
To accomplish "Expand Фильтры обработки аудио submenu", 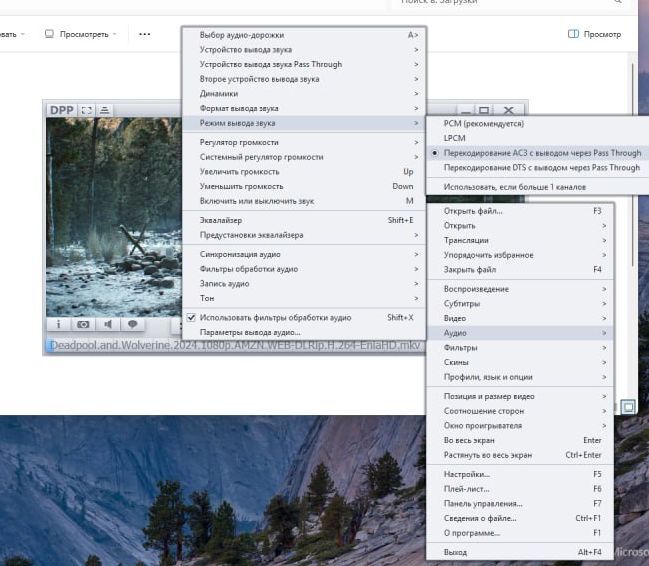I will pyautogui.click(x=304, y=269).
